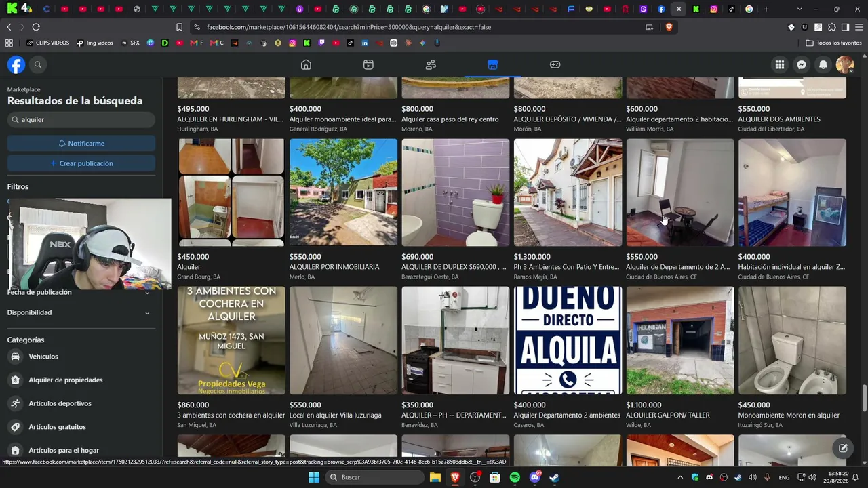The image size is (868, 488).
Task: Reload the page with the refresh icon
Action: click(36, 27)
